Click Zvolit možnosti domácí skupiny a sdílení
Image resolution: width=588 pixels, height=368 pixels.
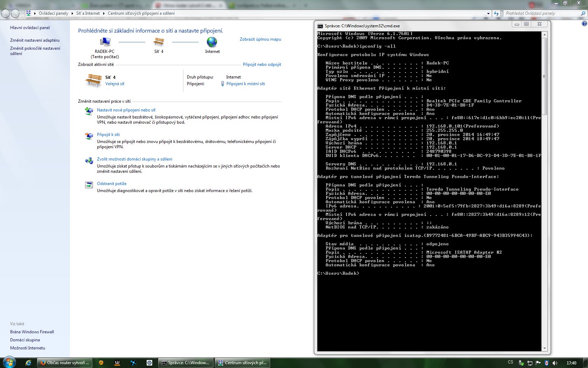tap(134, 159)
